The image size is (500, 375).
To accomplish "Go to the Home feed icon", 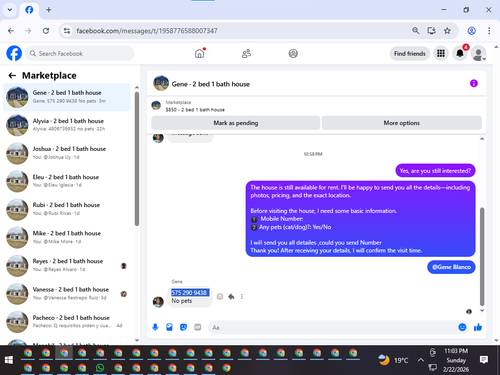I will pyautogui.click(x=200, y=53).
